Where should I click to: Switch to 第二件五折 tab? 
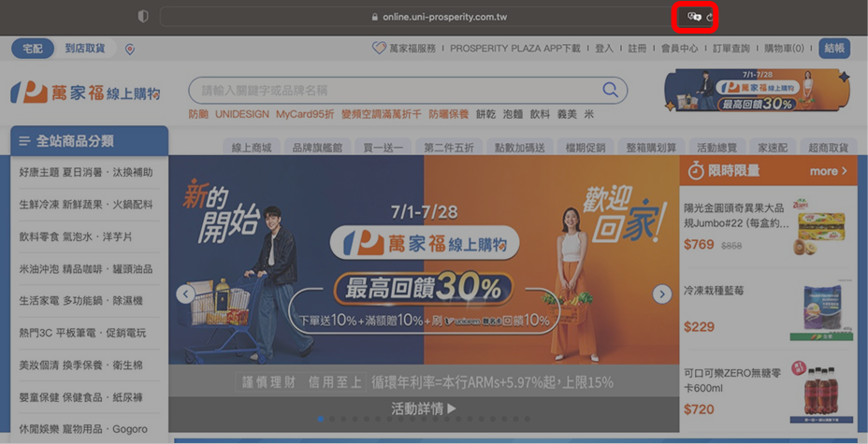point(449,147)
